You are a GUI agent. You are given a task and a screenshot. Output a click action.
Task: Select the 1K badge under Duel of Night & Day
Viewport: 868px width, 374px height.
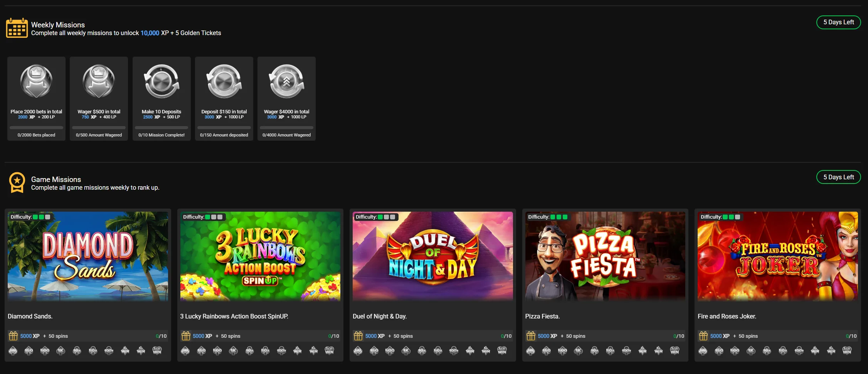pyautogui.click(x=406, y=350)
